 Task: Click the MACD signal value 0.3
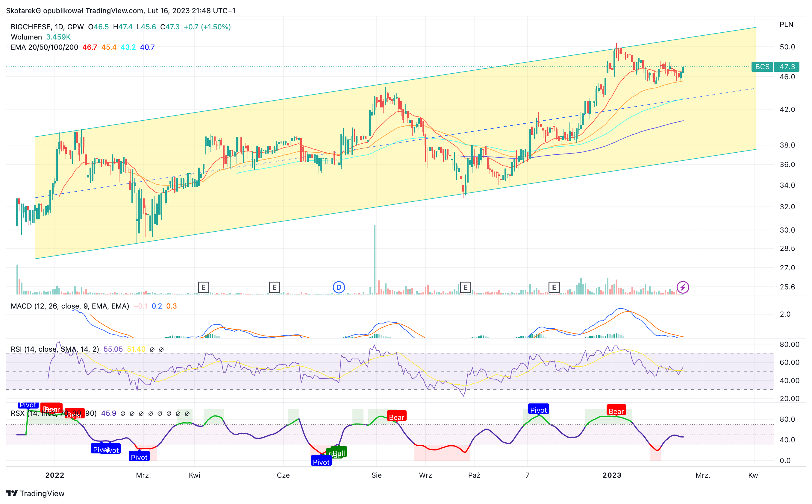click(171, 306)
